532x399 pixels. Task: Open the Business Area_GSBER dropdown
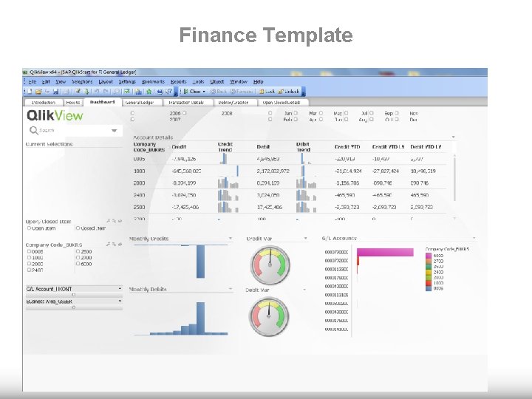[120, 301]
